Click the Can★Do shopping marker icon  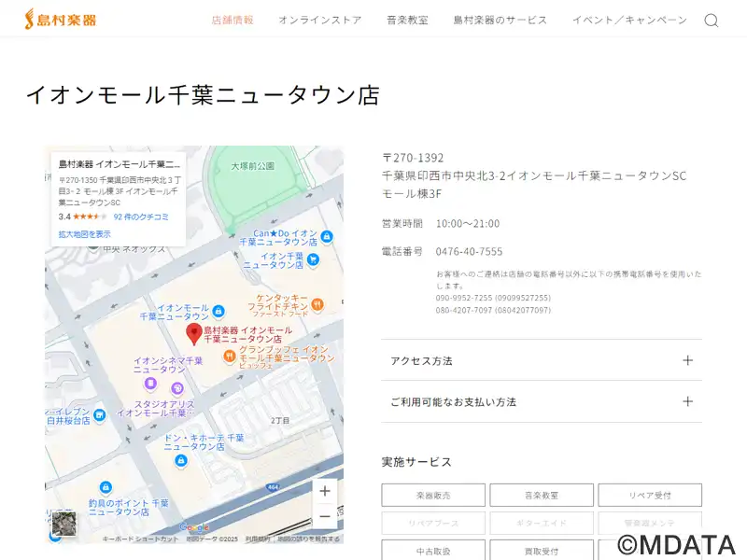(x=326, y=237)
